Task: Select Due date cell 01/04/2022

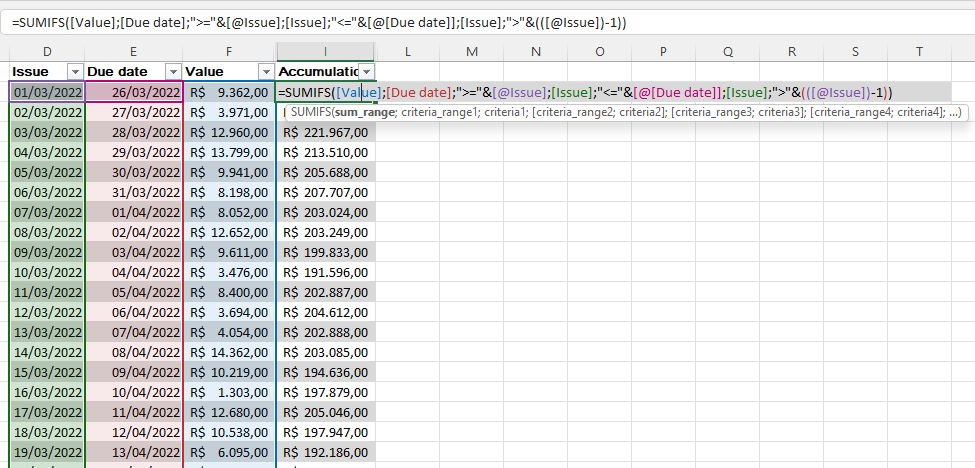Action: 134,213
